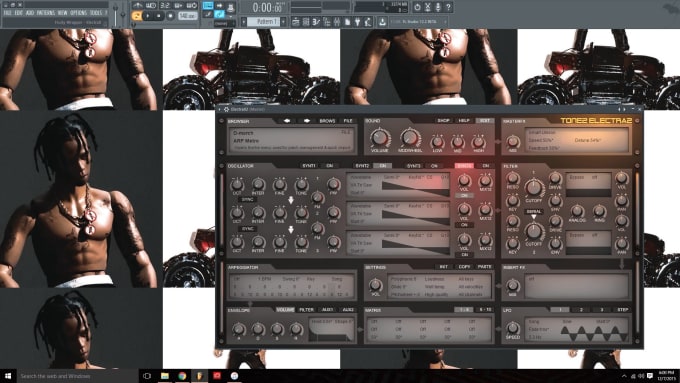Toggle SYNT4 ON button

[486, 166]
